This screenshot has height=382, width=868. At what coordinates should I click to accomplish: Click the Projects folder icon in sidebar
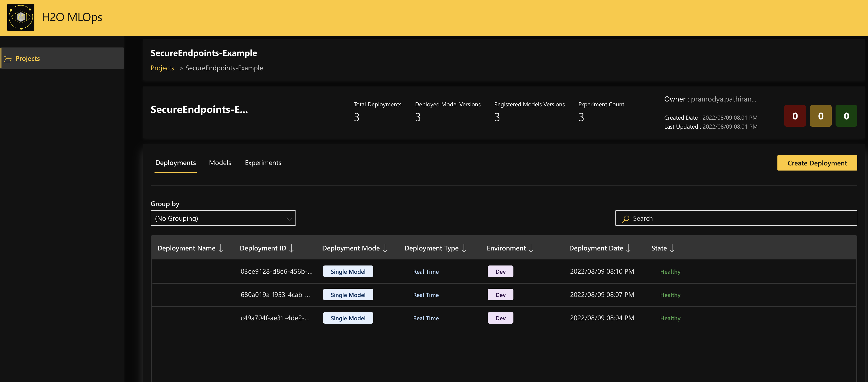pos(8,59)
